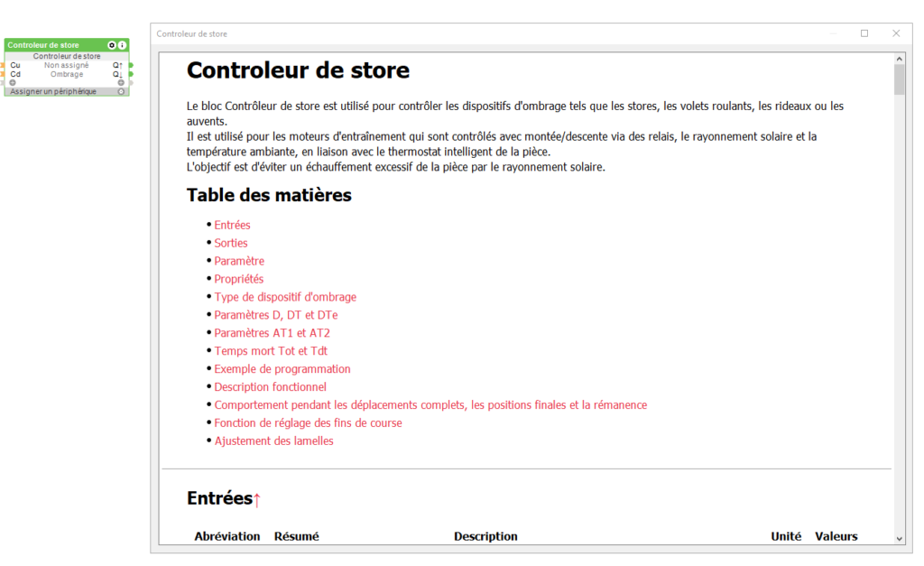Click the Q down output connector
The height and width of the screenshot is (566, 924).
pyautogui.click(x=130, y=74)
